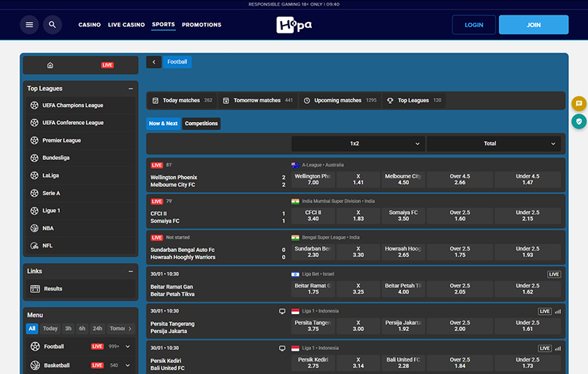Screen dimensions: 588x374
Task: Click the NBA basketball icon
Action: [34, 228]
